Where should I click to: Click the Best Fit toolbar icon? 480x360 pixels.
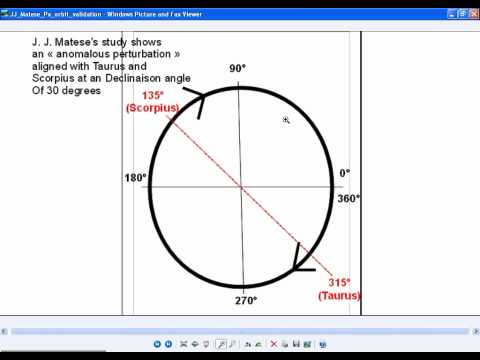coord(183,344)
